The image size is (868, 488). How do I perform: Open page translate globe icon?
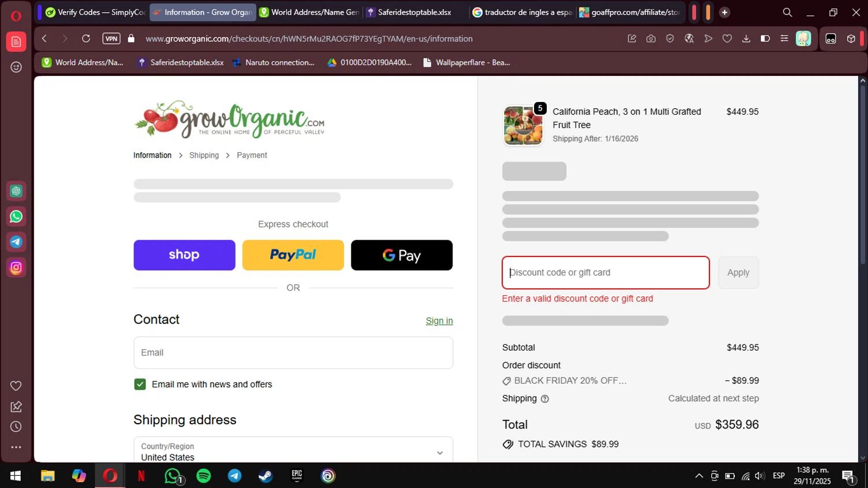tap(689, 39)
